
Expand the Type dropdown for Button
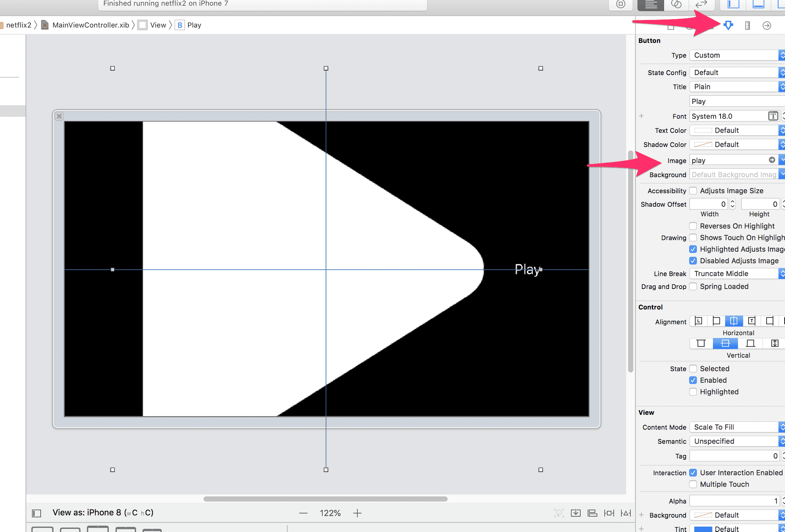[x=782, y=55]
